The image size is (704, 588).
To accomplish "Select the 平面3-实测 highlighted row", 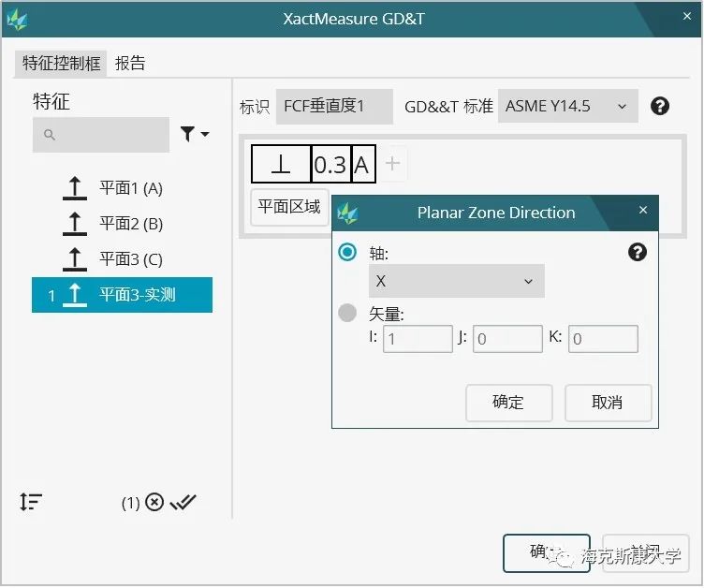I will click(122, 295).
